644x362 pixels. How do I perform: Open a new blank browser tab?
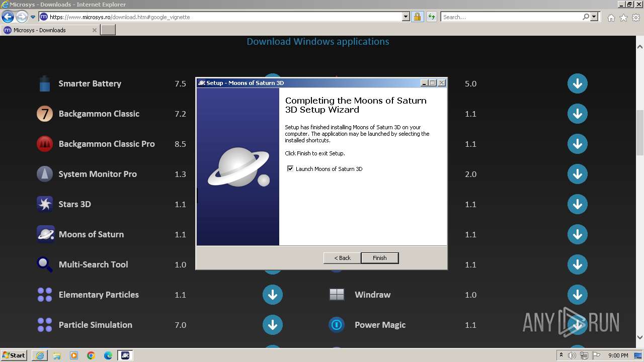point(108,30)
